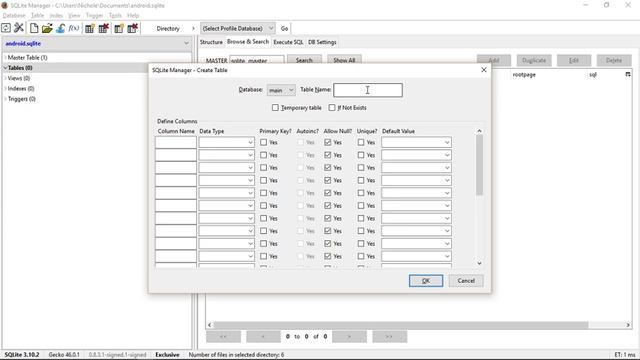
Task: Click the Search button
Action: tap(304, 60)
